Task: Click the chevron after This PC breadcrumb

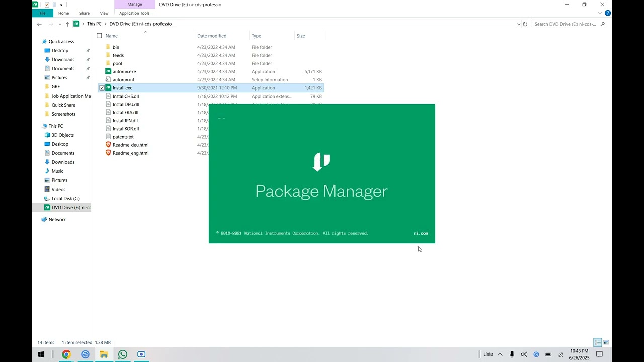Action: point(105,24)
